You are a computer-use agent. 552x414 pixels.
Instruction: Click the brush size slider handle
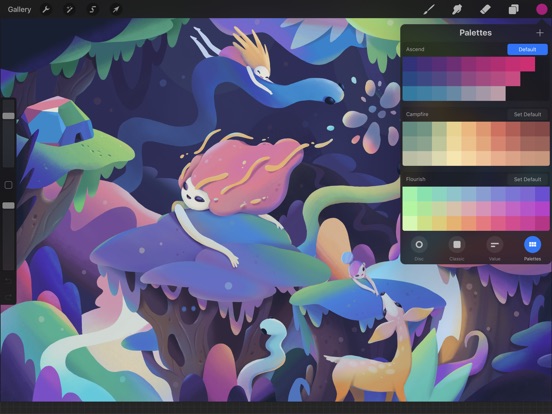click(x=8, y=116)
